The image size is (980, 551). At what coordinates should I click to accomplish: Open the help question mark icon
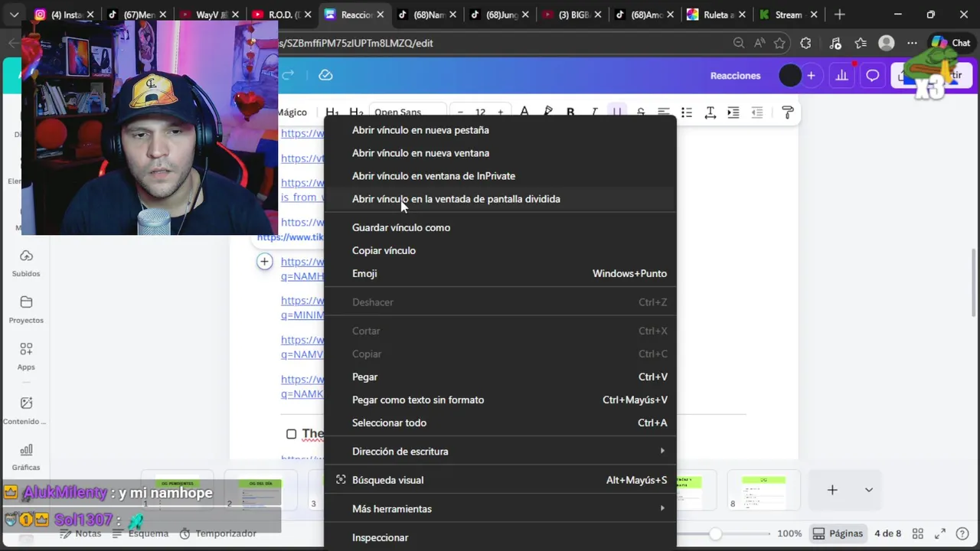click(962, 533)
